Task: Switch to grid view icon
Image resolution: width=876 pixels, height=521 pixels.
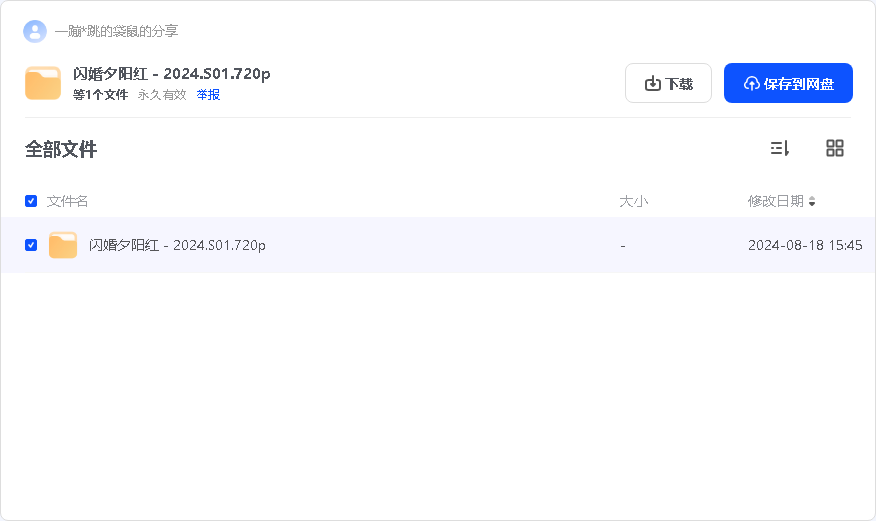Action: click(x=835, y=148)
